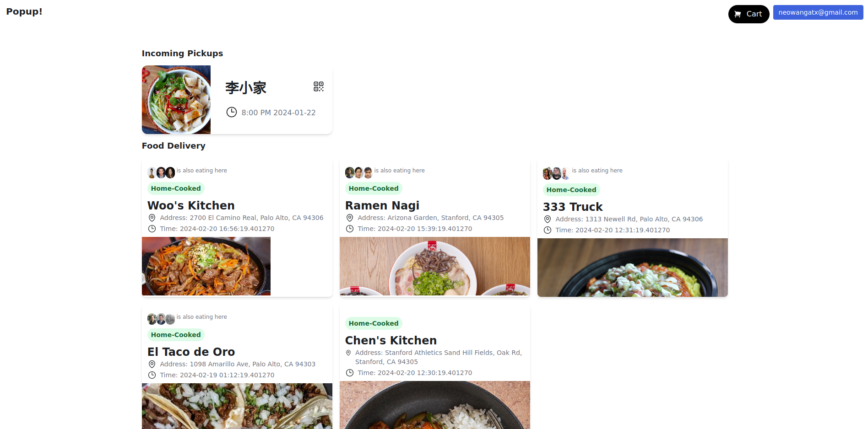Select the Home-Cooked tag on Chen's Kitchen
Screen dimensions: 868x429
coord(374,323)
